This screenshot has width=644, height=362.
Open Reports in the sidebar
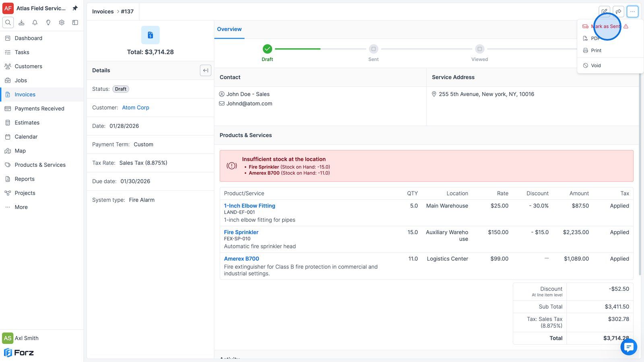[x=42, y=179]
